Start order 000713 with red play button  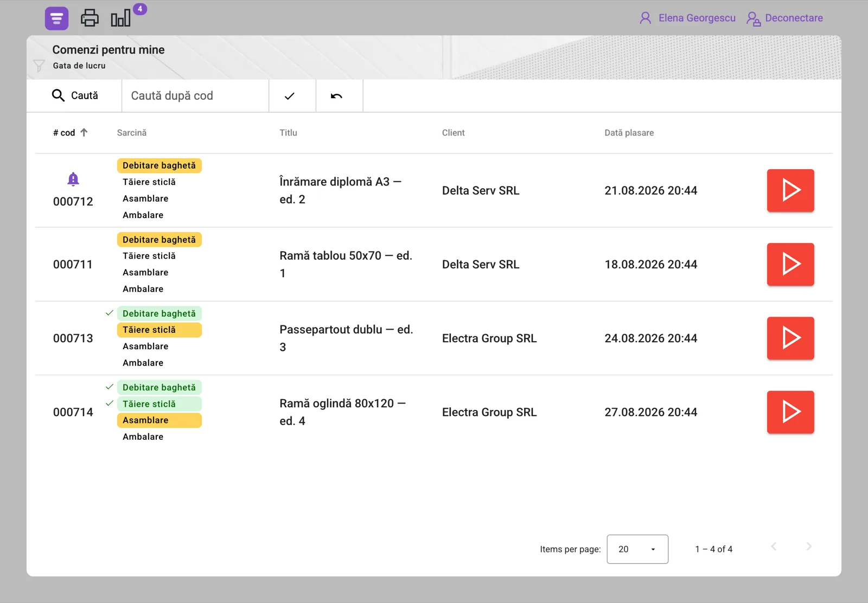(790, 338)
